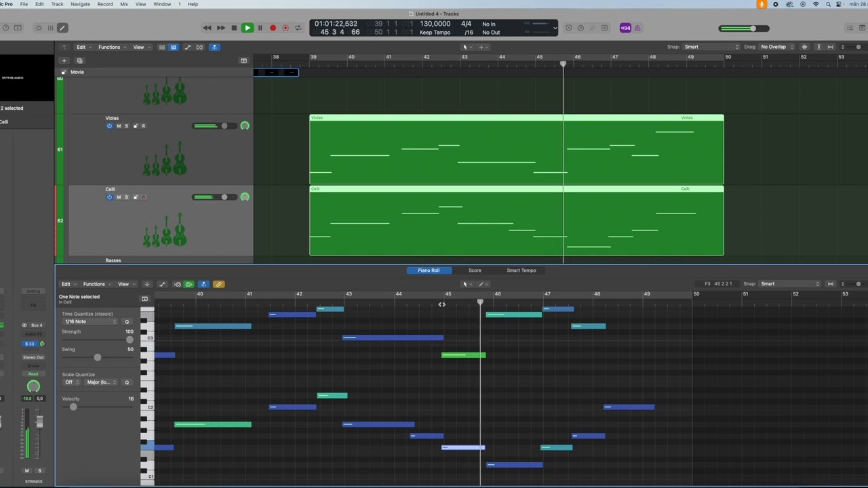The height and width of the screenshot is (488, 868).
Task: Click the Capture Recording button
Action: 285,28
